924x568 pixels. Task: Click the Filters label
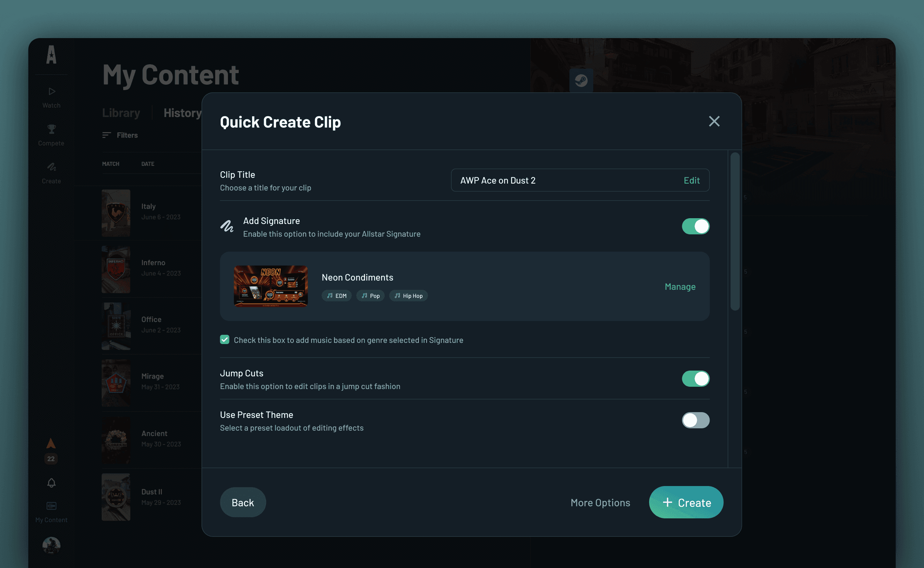pyautogui.click(x=127, y=135)
